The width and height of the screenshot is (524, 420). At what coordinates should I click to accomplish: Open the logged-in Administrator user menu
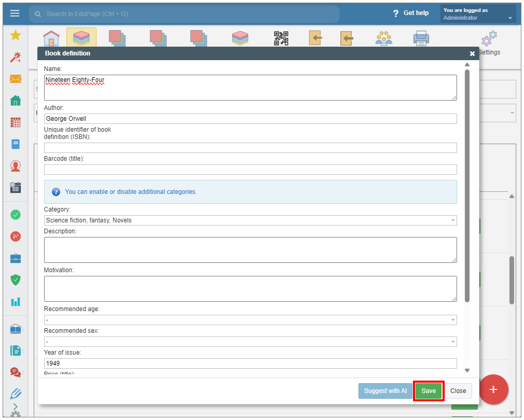tap(478, 14)
